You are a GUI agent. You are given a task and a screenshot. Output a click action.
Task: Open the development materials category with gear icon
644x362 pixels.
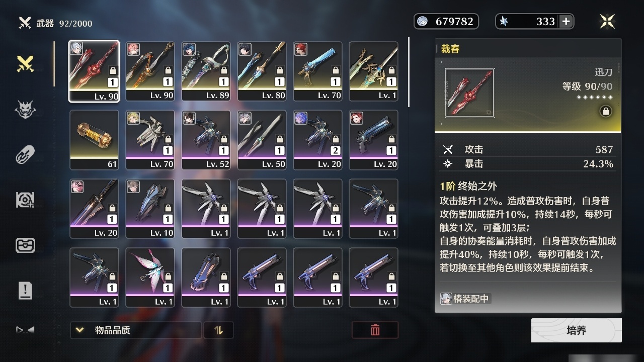25,200
